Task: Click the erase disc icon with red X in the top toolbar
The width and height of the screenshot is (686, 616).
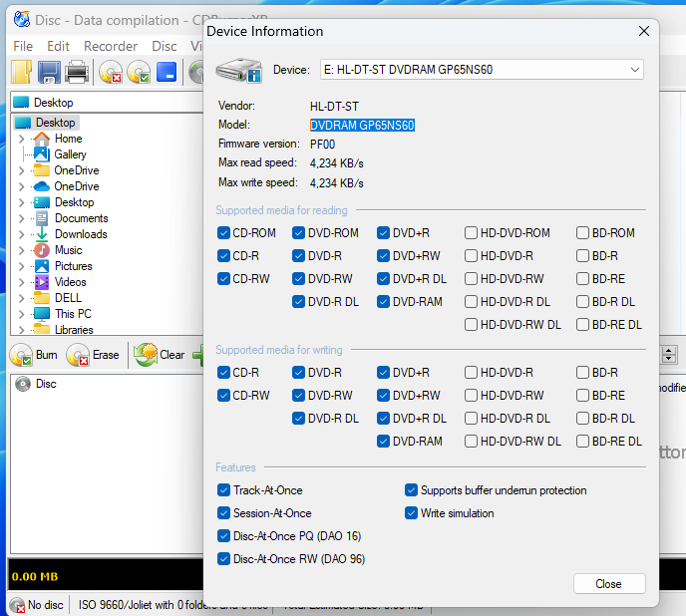Action: [111, 72]
